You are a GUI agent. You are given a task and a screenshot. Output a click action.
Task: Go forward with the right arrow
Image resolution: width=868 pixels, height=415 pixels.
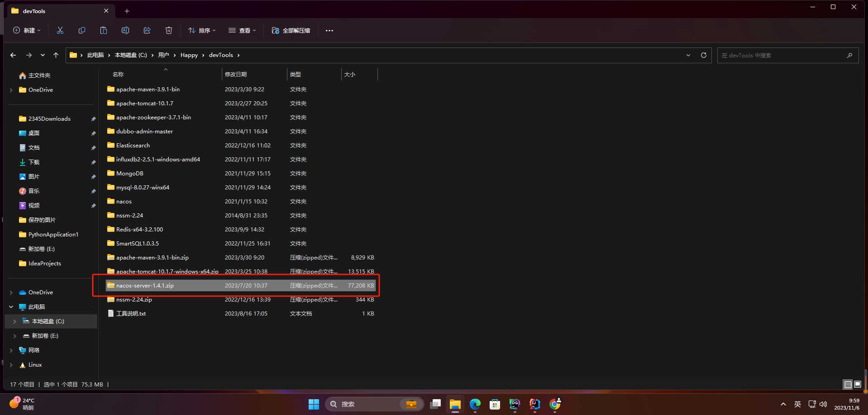[29, 55]
